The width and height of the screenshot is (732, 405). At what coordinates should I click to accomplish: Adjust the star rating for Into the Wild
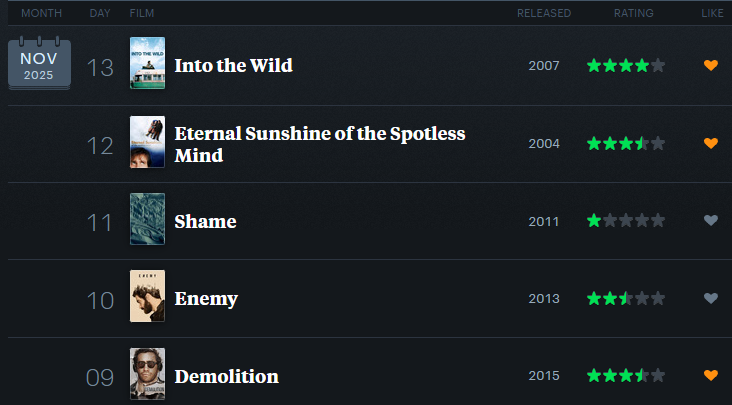(626, 66)
